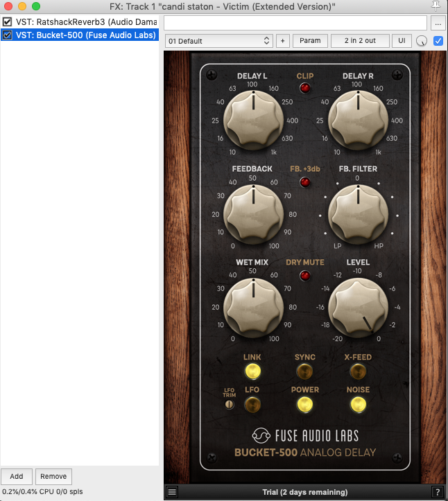Screen dimensions: 448x501
Task: Turn on the X-FEED button
Action: [x=358, y=371]
